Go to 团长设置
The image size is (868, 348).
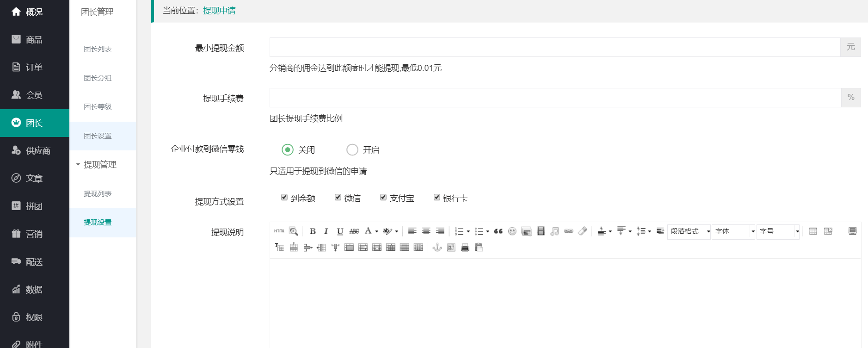pyautogui.click(x=103, y=136)
